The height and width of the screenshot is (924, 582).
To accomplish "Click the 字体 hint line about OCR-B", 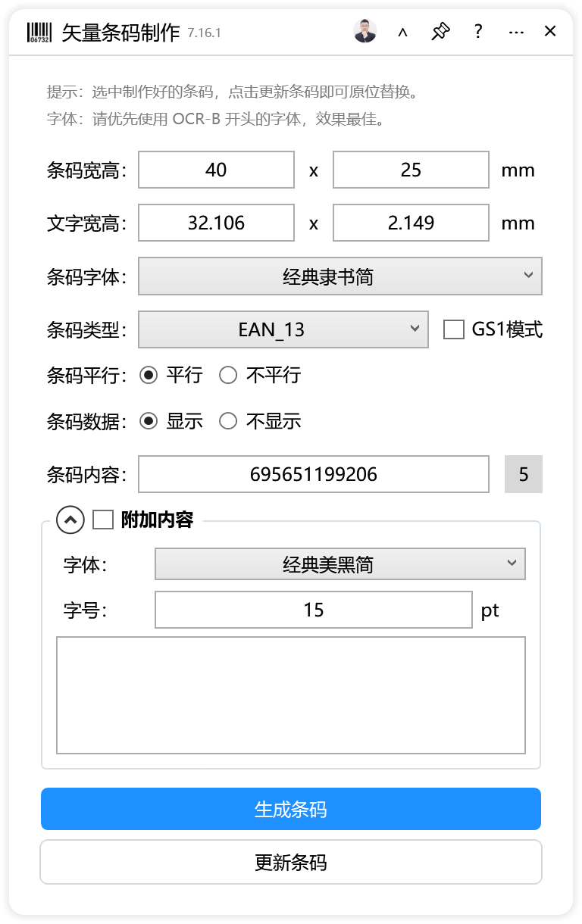I will click(217, 119).
